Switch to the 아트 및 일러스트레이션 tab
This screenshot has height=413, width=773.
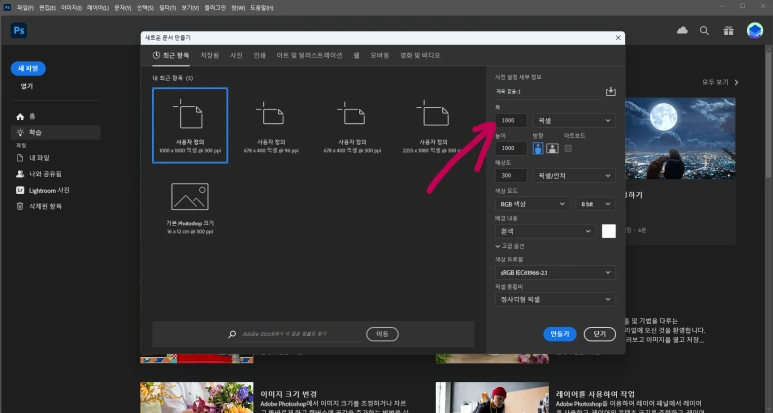309,55
